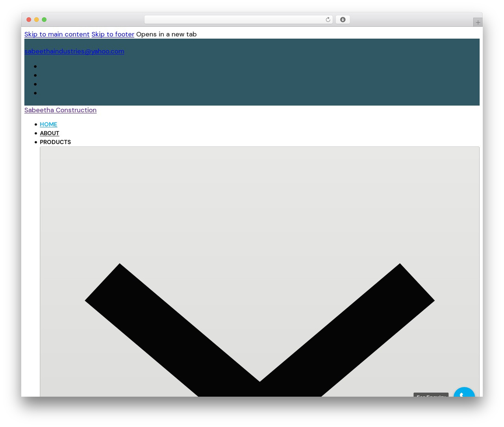Focus the browser address bar
This screenshot has width=504, height=427.
point(238,20)
